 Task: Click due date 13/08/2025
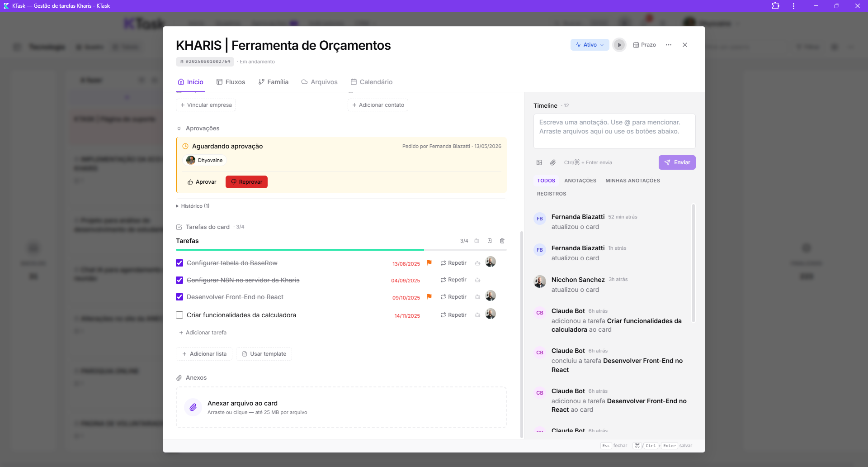tap(406, 264)
